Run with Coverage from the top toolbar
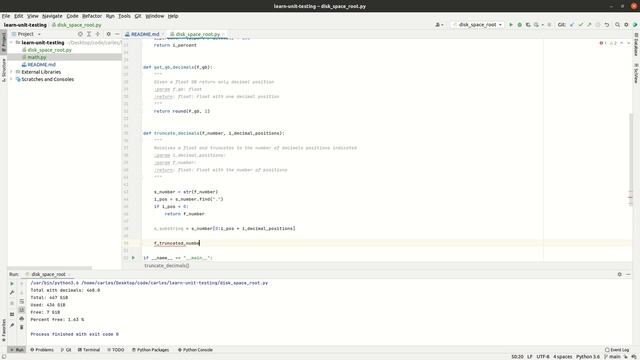 (x=528, y=25)
